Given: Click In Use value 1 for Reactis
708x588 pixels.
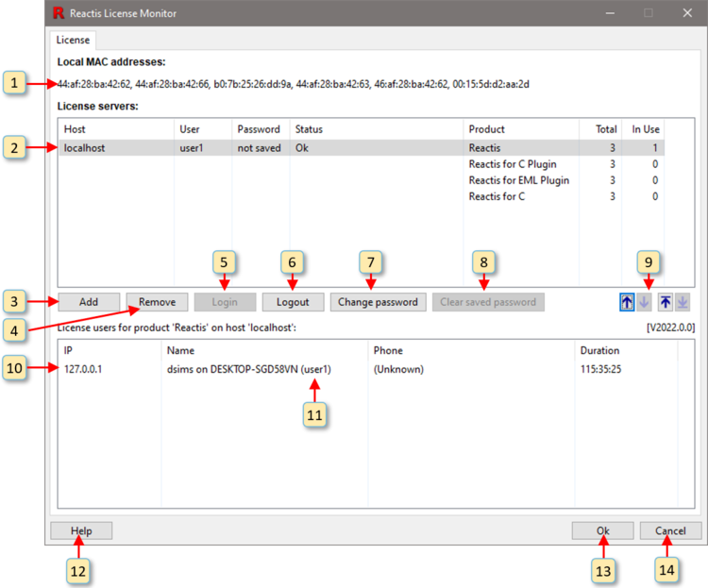Looking at the screenshot, I should 655,148.
